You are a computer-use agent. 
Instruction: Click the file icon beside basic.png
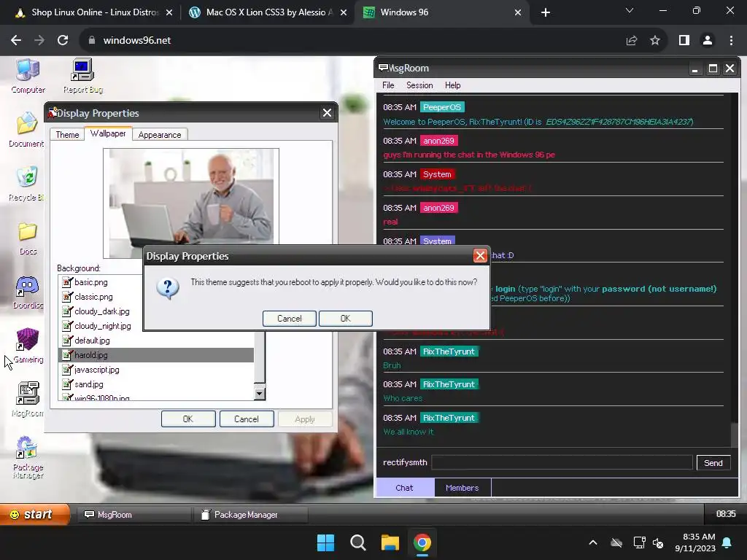pos(67,282)
